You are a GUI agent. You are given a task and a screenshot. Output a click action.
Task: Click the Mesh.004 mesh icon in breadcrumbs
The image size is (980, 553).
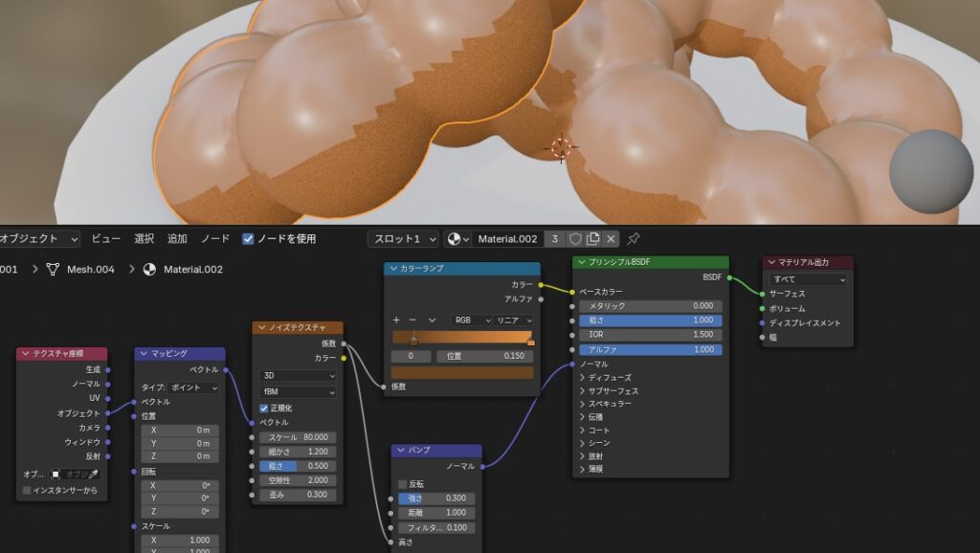coord(54,269)
